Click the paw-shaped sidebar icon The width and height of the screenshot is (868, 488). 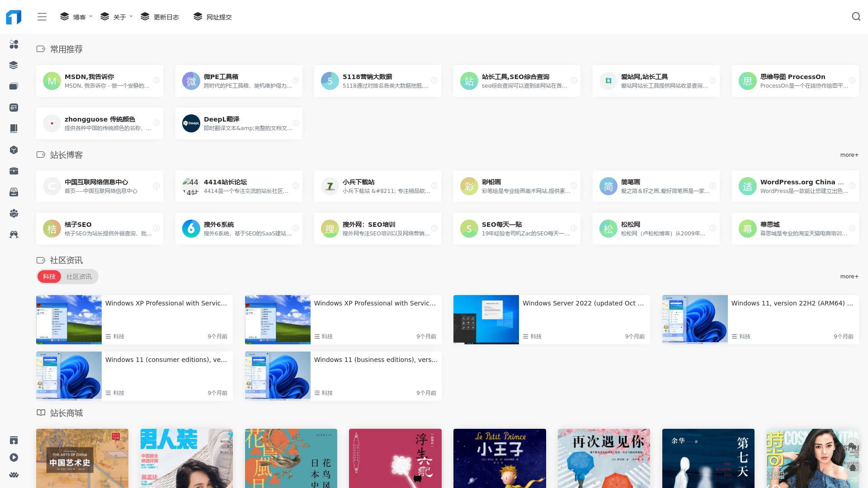pyautogui.click(x=14, y=213)
